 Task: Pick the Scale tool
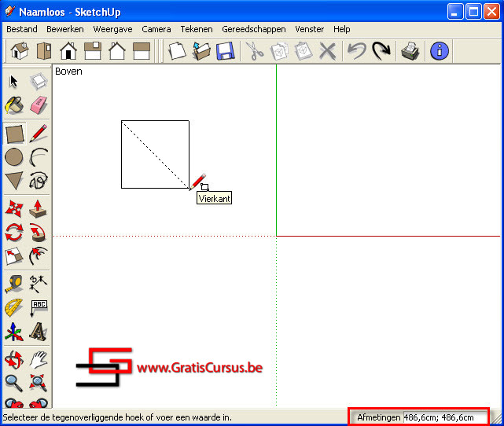point(14,256)
